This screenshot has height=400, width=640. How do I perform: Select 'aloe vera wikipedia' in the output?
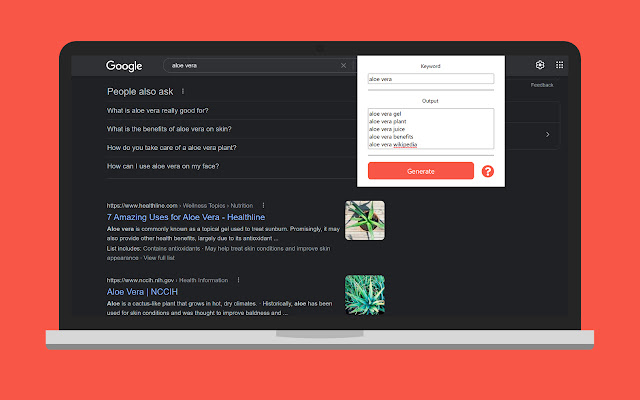tap(393, 144)
